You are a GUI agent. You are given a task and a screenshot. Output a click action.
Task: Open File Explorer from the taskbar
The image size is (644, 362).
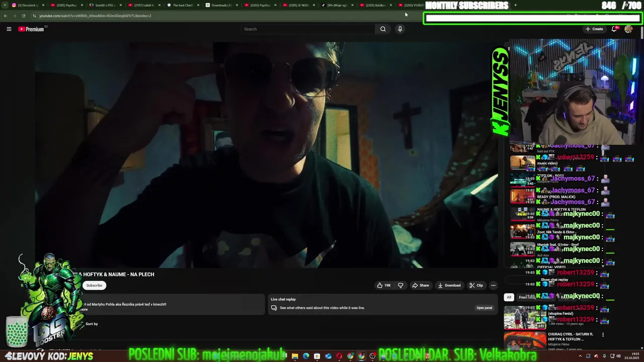295,356
